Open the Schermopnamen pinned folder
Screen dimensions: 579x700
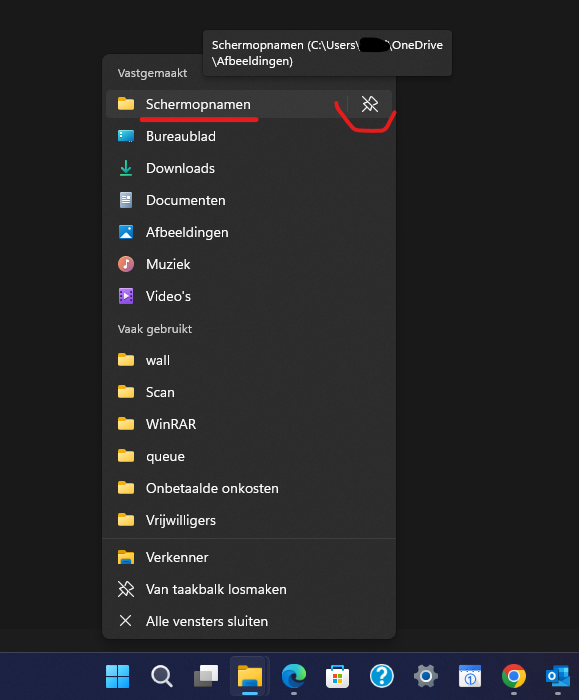tap(227, 104)
